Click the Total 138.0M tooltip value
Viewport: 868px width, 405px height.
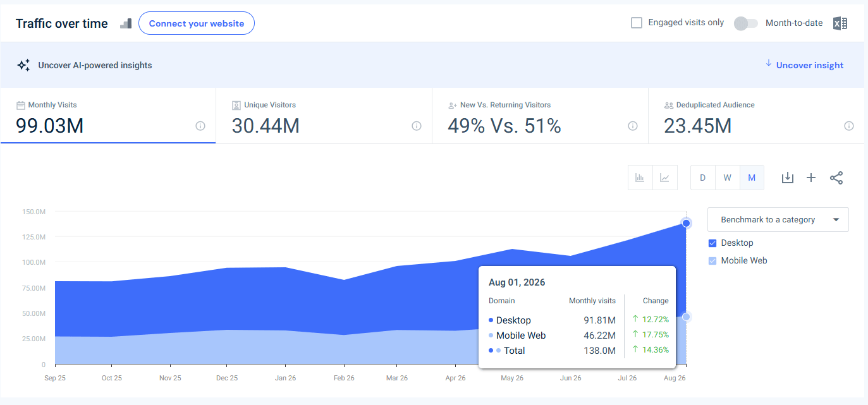[601, 351]
